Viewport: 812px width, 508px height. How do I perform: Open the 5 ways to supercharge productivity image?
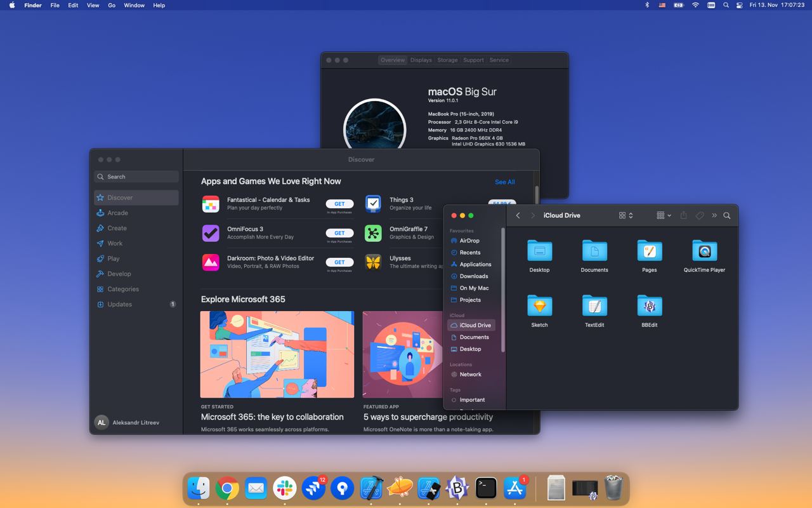pyautogui.click(x=402, y=354)
